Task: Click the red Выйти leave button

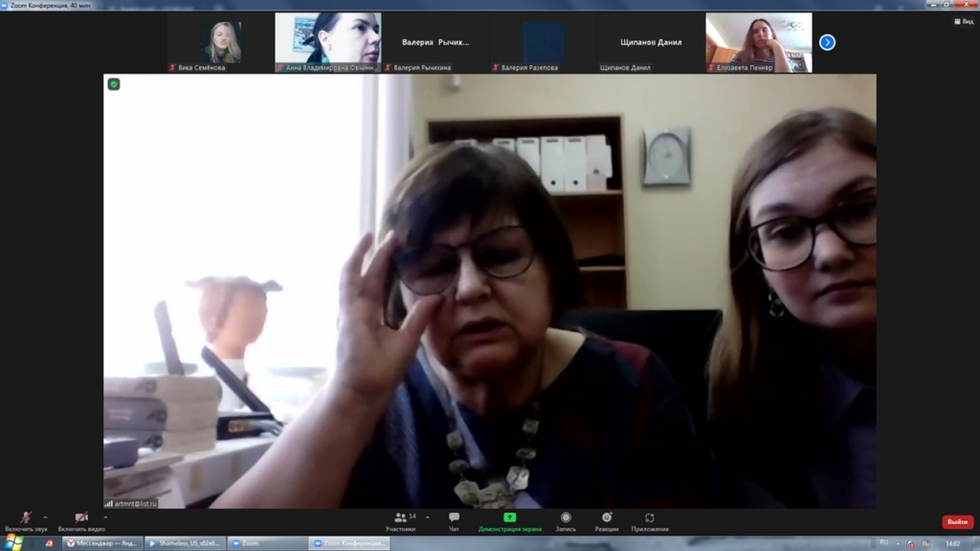Action: tap(957, 521)
